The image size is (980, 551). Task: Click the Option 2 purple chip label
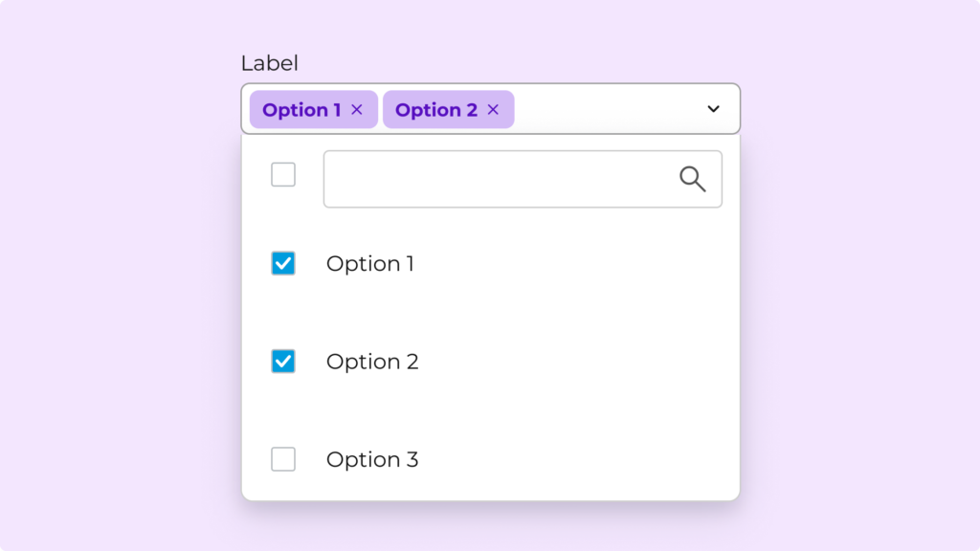click(x=435, y=110)
